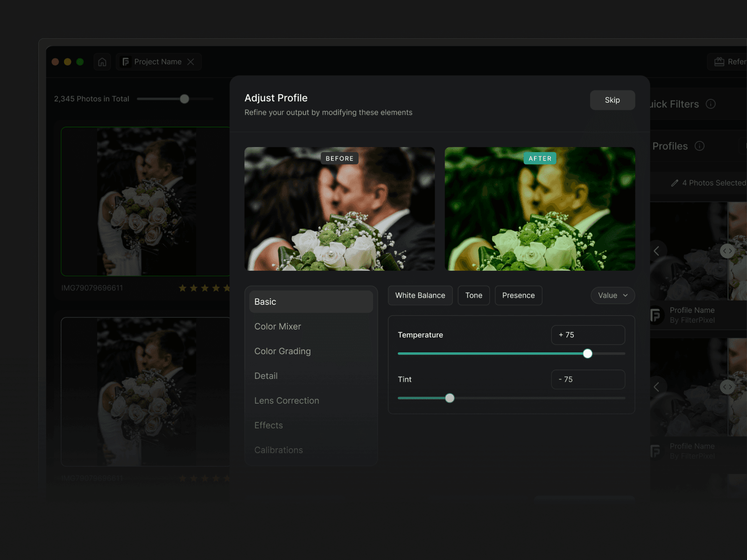Click the Adjust Profile heading
747x560 pixels.
[276, 98]
